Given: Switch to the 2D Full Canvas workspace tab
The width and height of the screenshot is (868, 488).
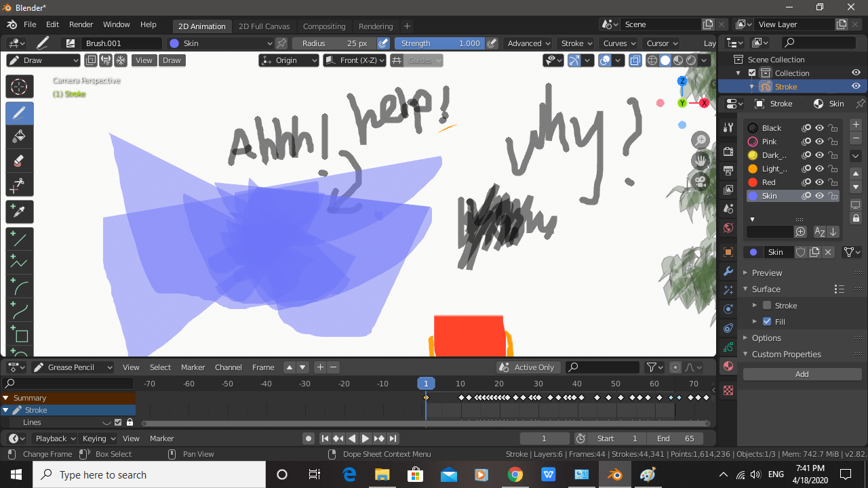Looking at the screenshot, I should pos(264,26).
